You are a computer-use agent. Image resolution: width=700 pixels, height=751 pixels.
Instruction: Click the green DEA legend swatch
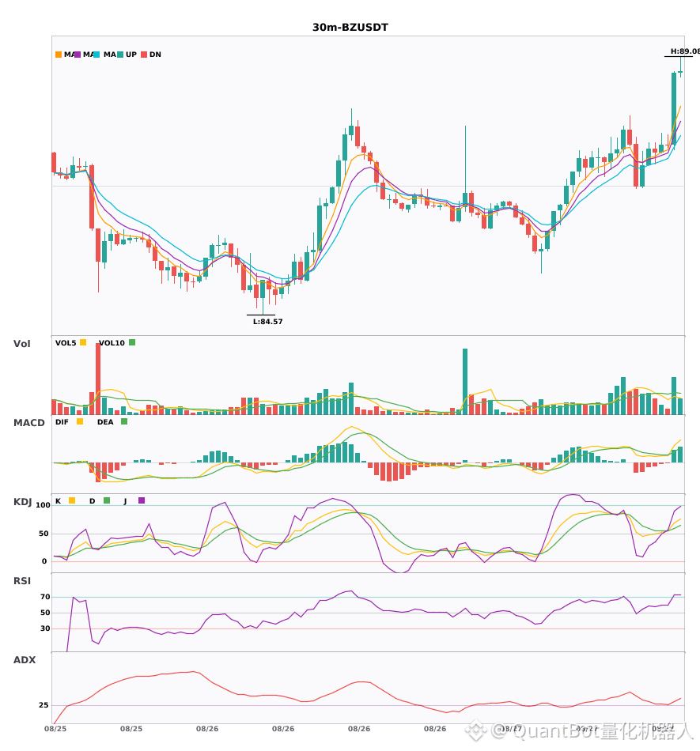click(x=124, y=421)
